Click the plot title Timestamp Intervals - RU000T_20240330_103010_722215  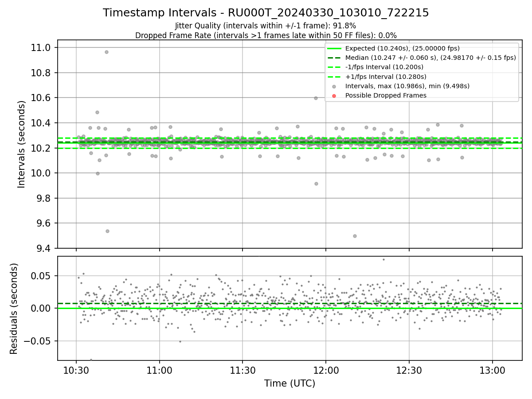[x=266, y=13]
